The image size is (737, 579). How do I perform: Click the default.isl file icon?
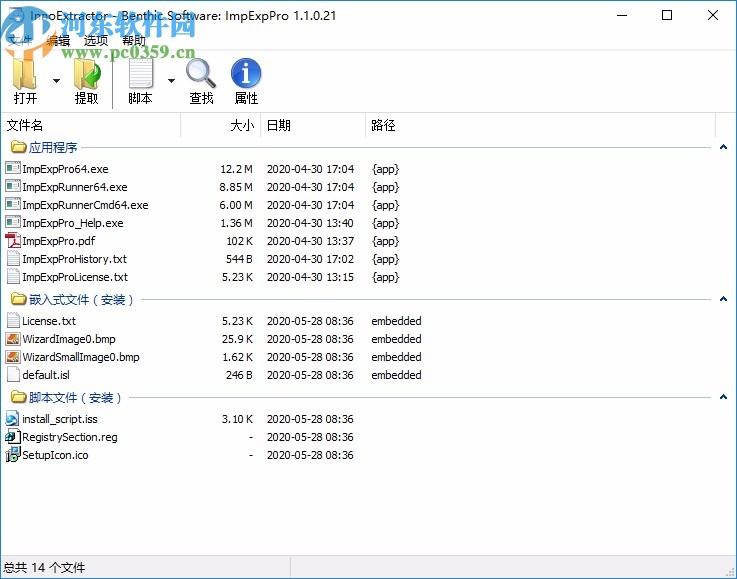(x=13, y=375)
